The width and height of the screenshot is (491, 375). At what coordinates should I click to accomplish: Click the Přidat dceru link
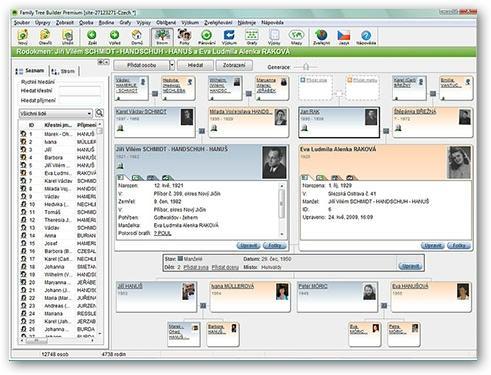point(225,267)
